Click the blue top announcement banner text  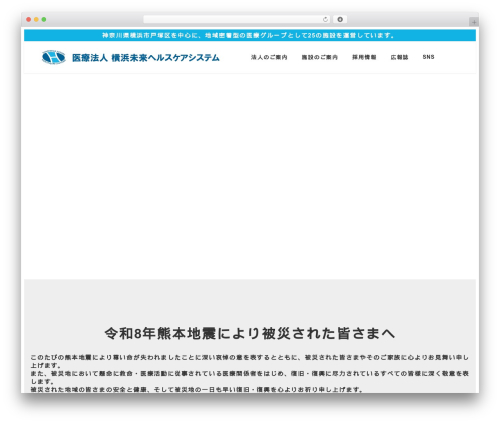click(x=248, y=35)
